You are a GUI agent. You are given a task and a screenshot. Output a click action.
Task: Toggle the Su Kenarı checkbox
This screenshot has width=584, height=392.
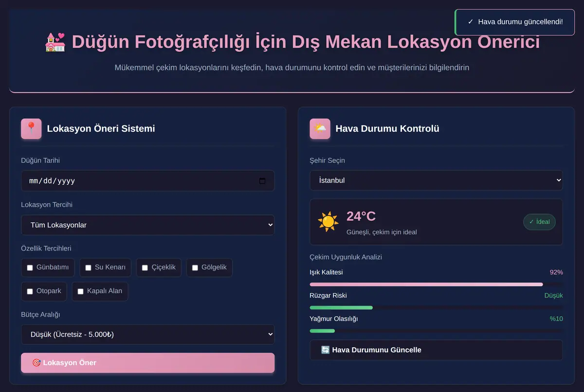88,267
